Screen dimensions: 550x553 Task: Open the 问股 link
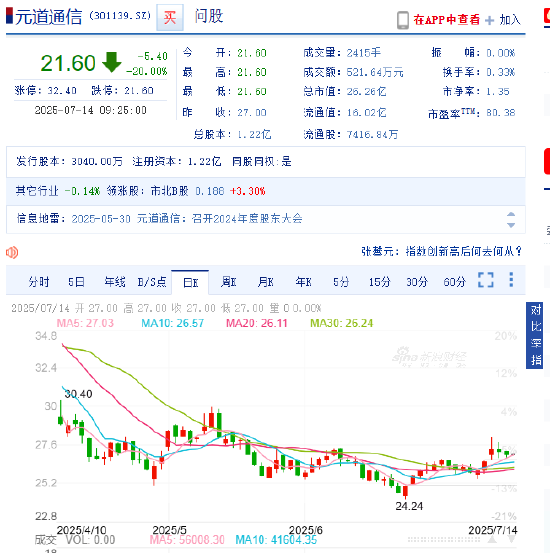[209, 16]
